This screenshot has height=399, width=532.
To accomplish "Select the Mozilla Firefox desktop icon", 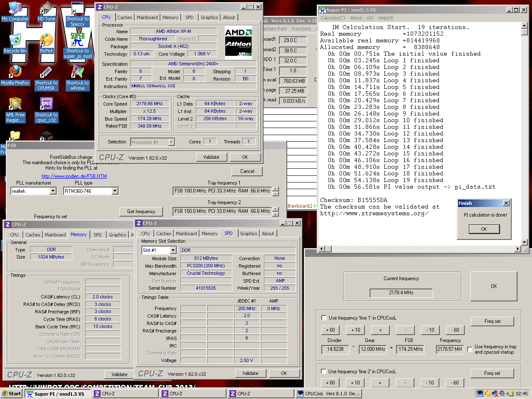I will click(x=15, y=75).
